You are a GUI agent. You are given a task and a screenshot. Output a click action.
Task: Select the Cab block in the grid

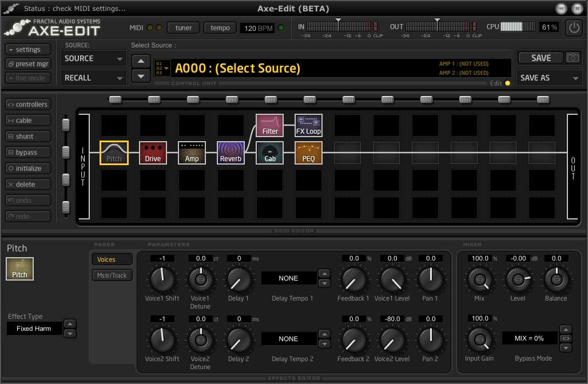[269, 153]
